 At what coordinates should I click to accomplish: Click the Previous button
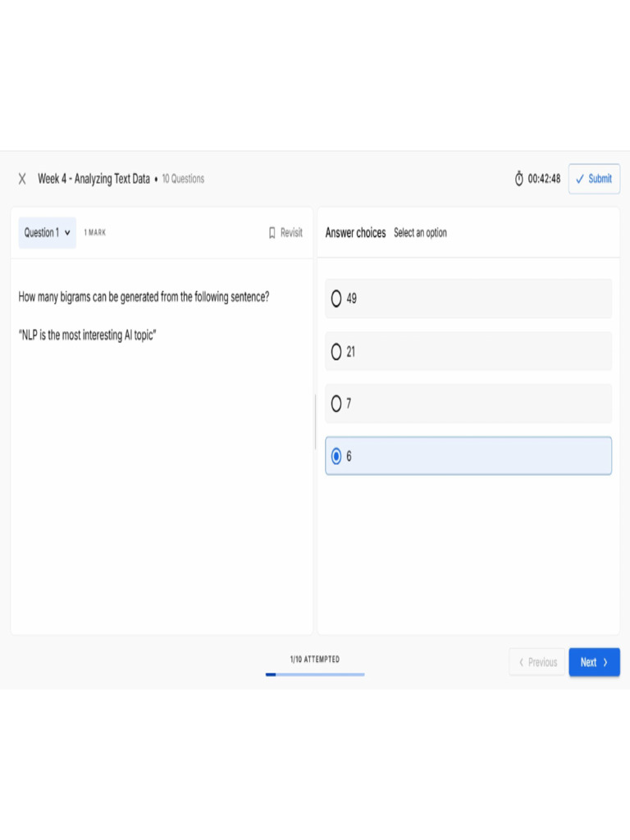tap(538, 663)
